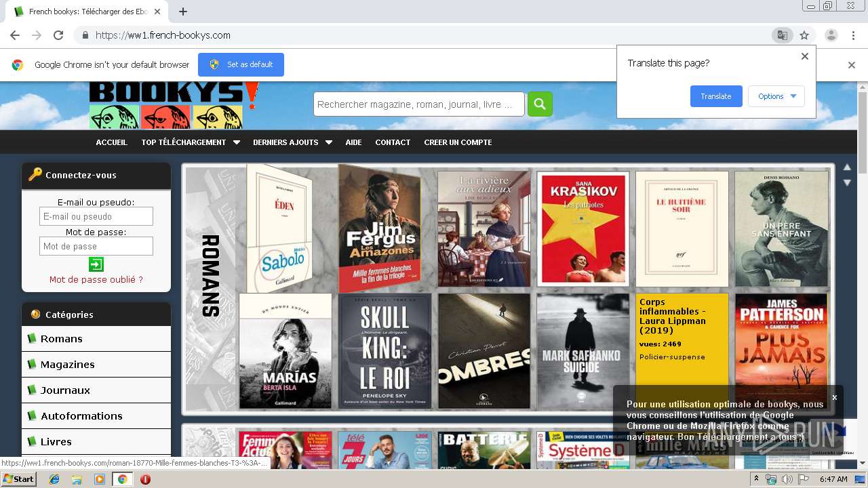Viewport: 868px width, 488px height.
Task: Click the volume icon in system tray
Action: 787,479
